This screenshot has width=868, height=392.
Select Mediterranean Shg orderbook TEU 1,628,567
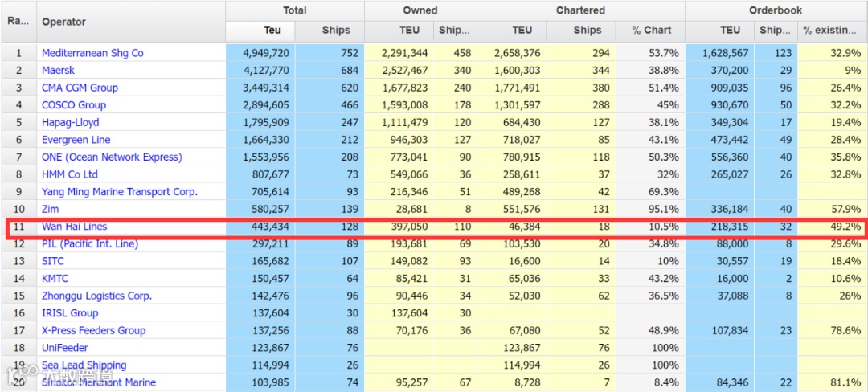[725, 53]
